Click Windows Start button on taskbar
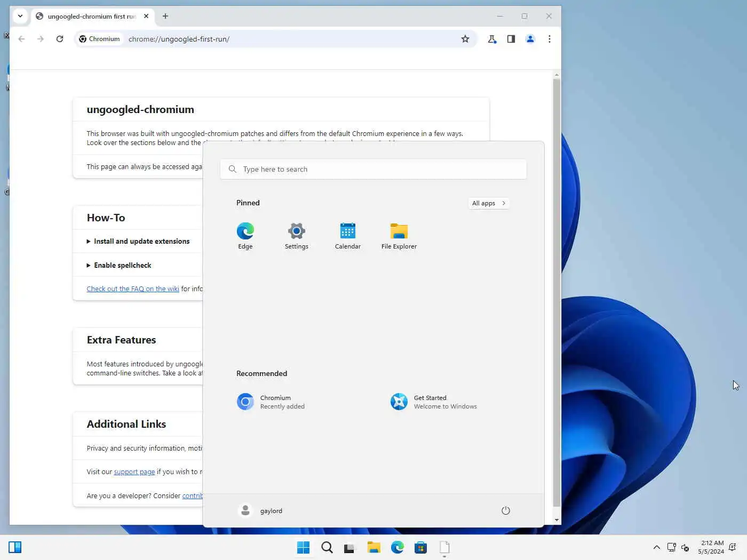 [x=304, y=547]
